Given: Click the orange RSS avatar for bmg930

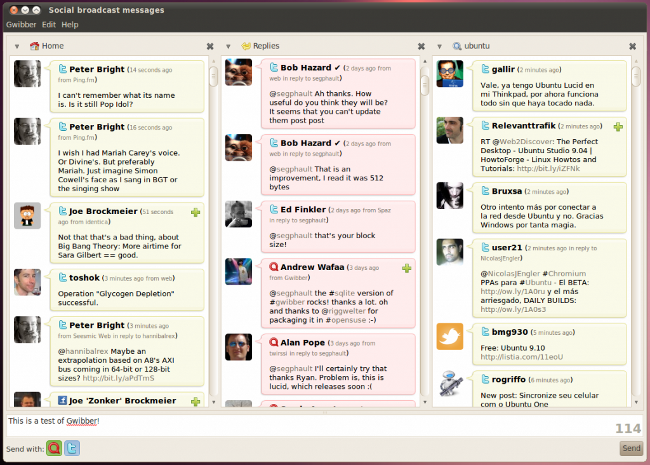Looking at the screenshot, I should [449, 336].
